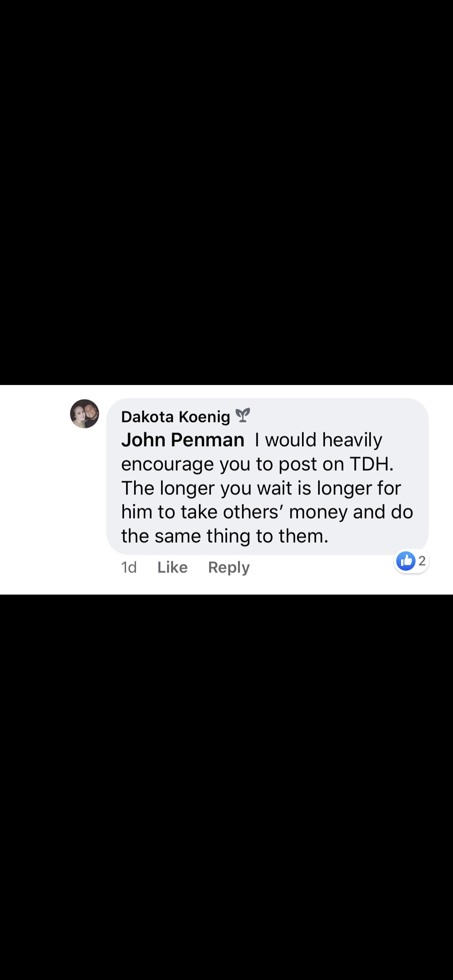Reply to Dakota Koenig's comment
The image size is (453, 980).
[x=229, y=567]
